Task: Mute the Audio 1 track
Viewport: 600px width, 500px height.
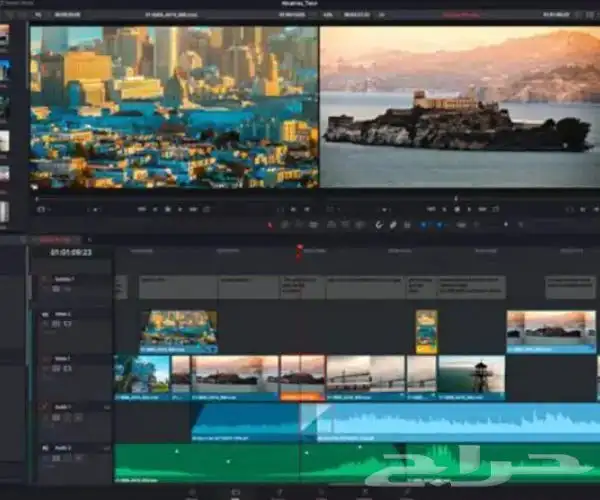Action: coord(78,418)
